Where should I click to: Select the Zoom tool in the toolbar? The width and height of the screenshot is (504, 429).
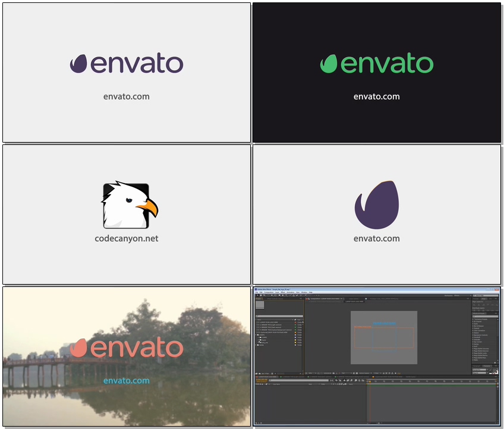pos(264,295)
